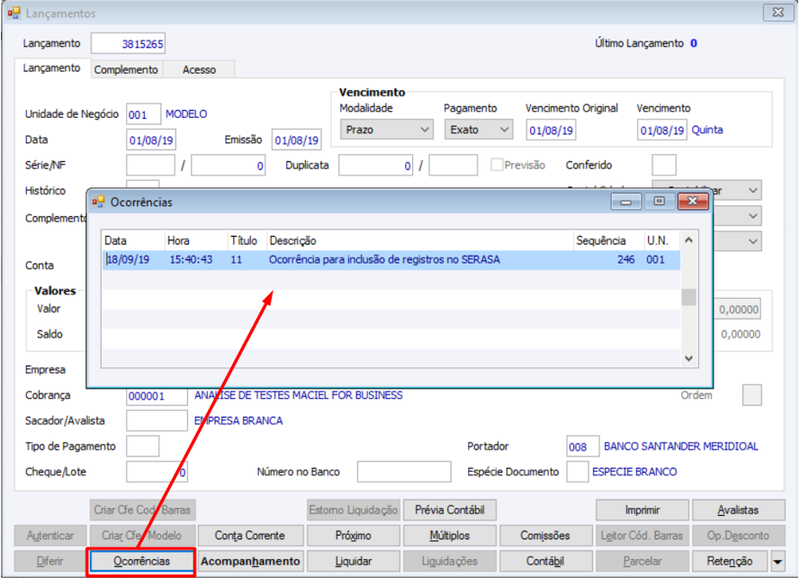Click the Ocorrências button

click(141, 562)
